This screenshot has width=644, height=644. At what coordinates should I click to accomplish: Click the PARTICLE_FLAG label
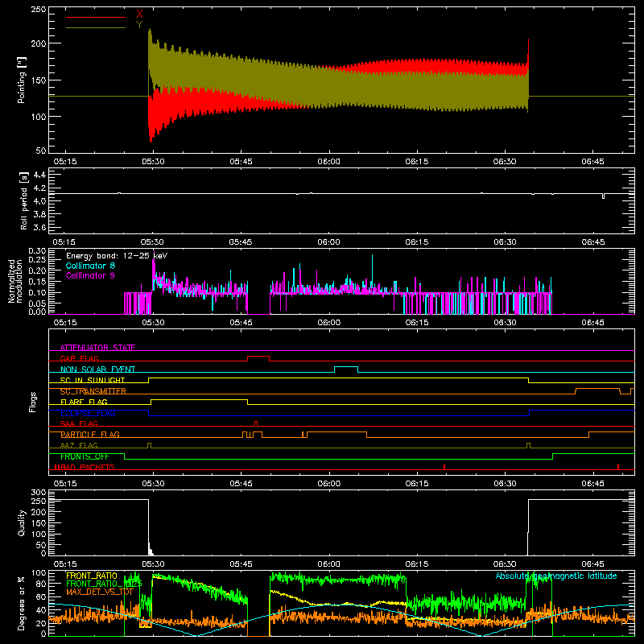pyautogui.click(x=90, y=434)
